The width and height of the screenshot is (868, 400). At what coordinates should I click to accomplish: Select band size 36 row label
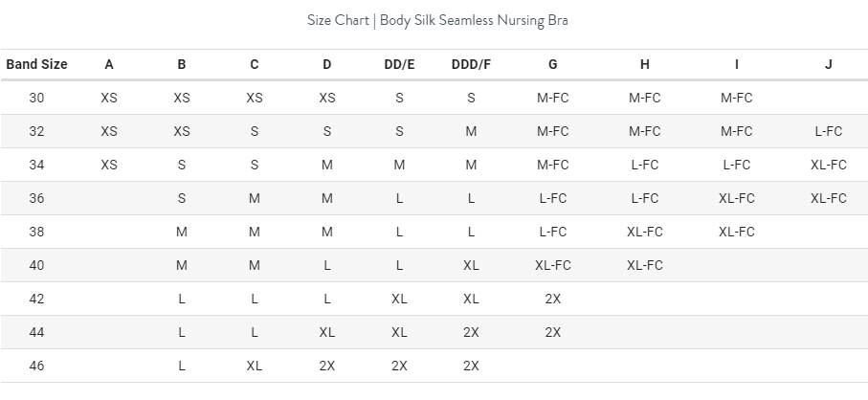click(36, 198)
